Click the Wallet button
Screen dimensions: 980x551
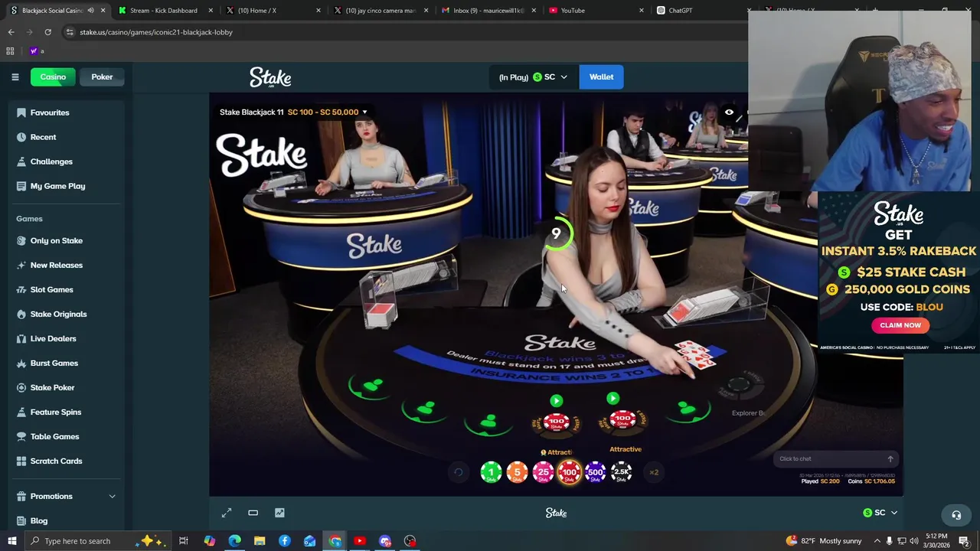click(601, 77)
